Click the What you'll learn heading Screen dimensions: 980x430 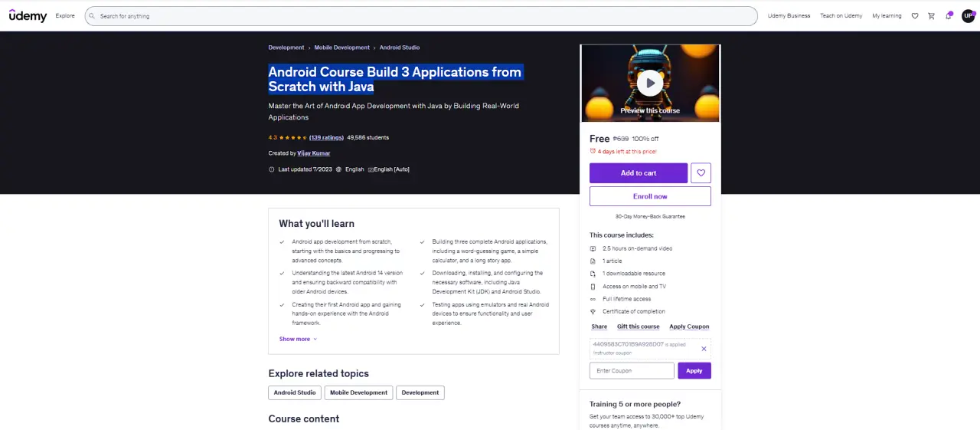coord(316,224)
